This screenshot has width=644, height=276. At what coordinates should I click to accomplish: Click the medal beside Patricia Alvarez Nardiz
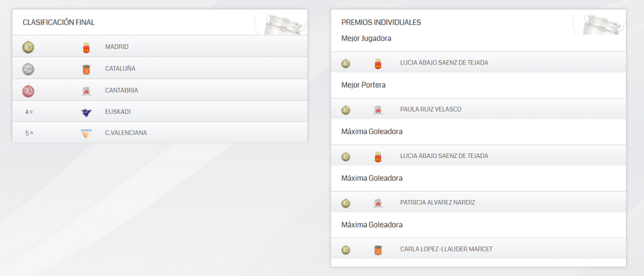pyautogui.click(x=346, y=203)
